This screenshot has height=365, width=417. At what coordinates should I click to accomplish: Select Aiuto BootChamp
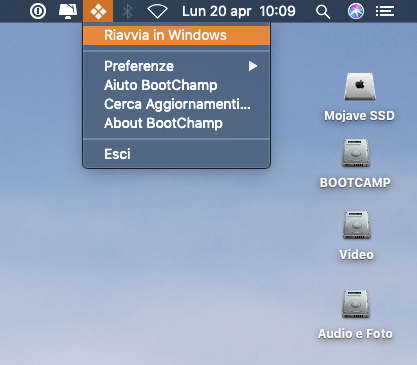[x=176, y=85]
